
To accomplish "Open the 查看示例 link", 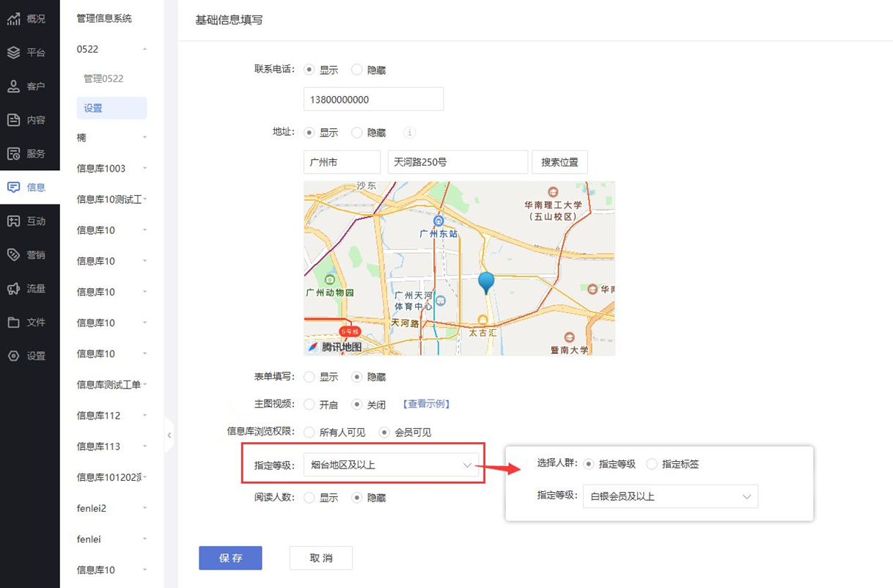I will [426, 404].
